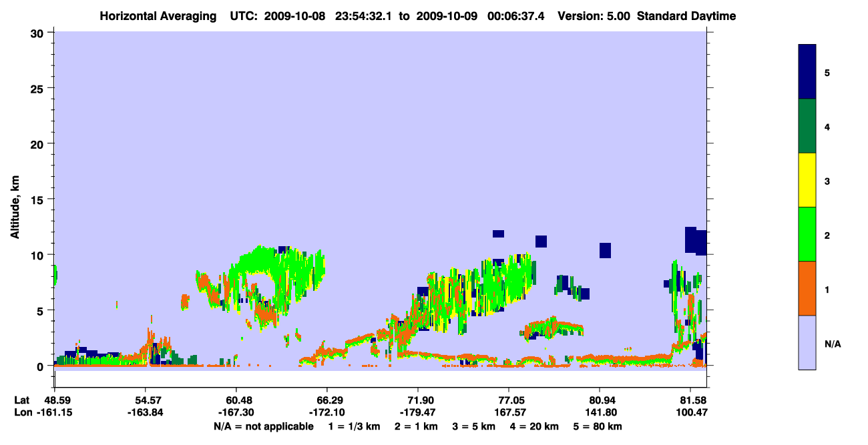Viewport: 868px width, 445px height.
Task: Click the longitude value -172.10
Action: point(327,413)
